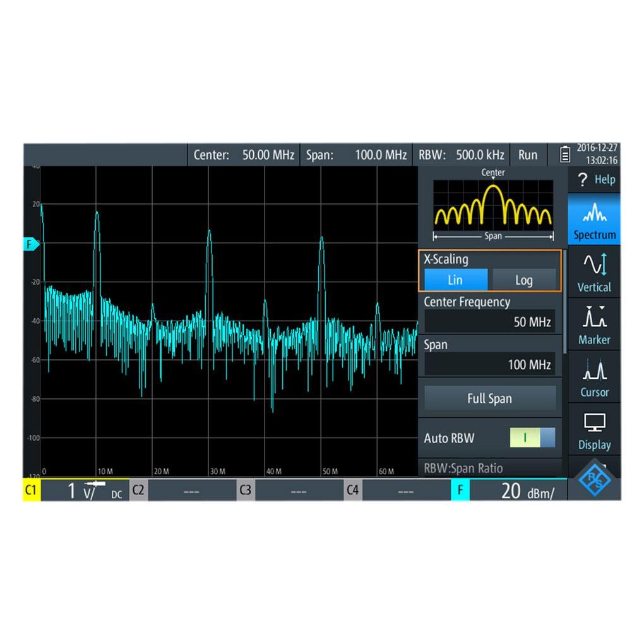Viewport: 644px width, 644px height.
Task: Select the C2 channel tab
Action: coord(138,490)
